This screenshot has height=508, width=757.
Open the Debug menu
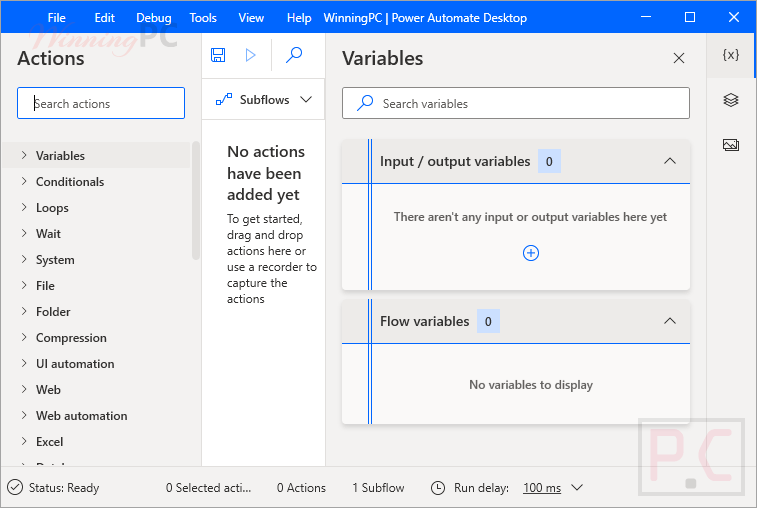154,18
